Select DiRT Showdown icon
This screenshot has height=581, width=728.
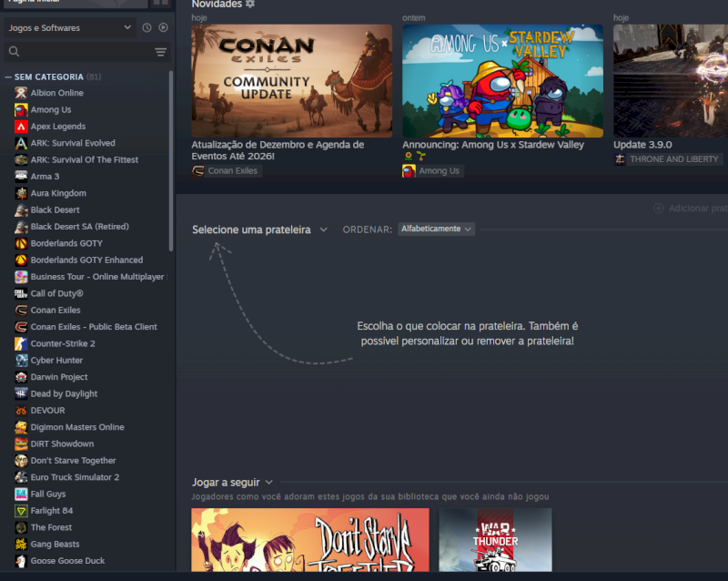21,444
